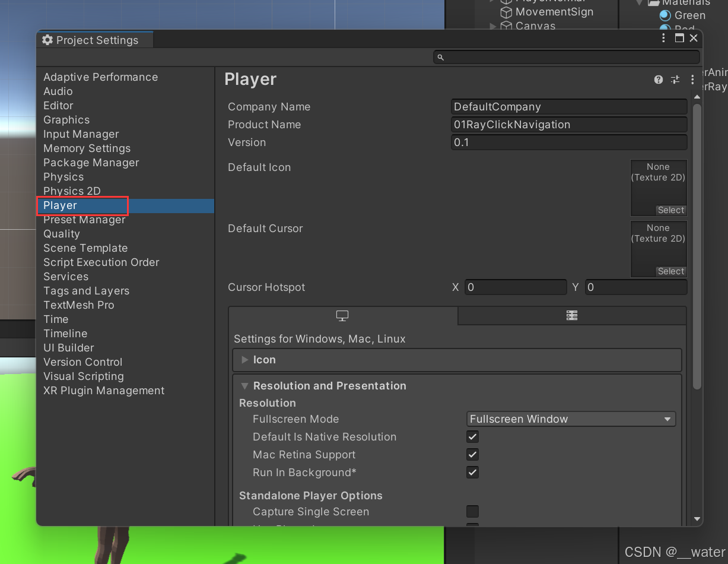Switch to the standalone desktop platform tab
Screen dimensions: 728x564
point(342,316)
